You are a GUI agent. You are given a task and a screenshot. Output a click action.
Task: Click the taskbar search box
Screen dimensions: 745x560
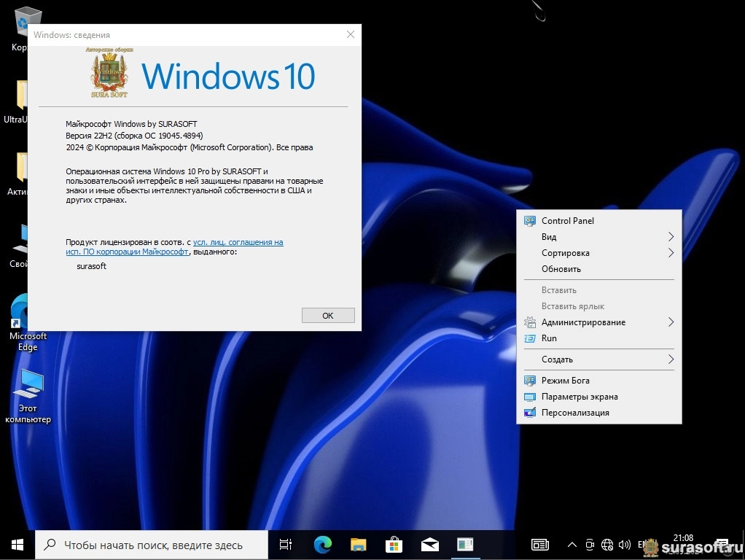click(x=152, y=545)
